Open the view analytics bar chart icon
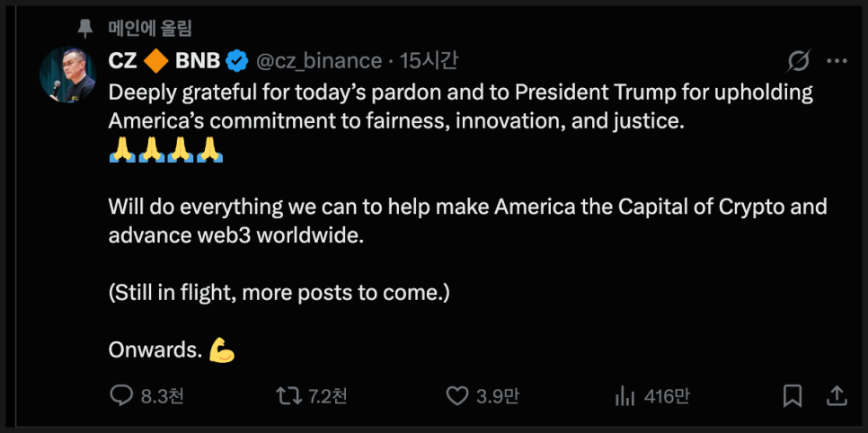 tap(624, 395)
